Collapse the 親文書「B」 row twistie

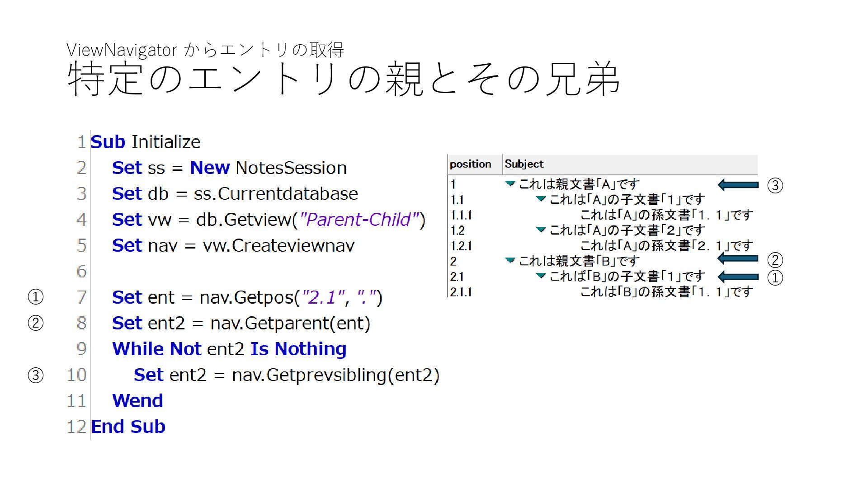(510, 260)
